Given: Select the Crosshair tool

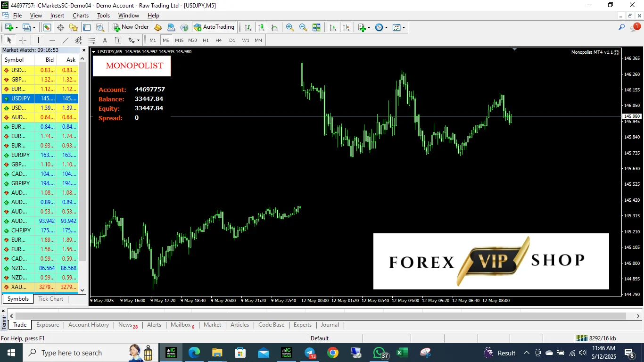Looking at the screenshot, I should (23, 40).
